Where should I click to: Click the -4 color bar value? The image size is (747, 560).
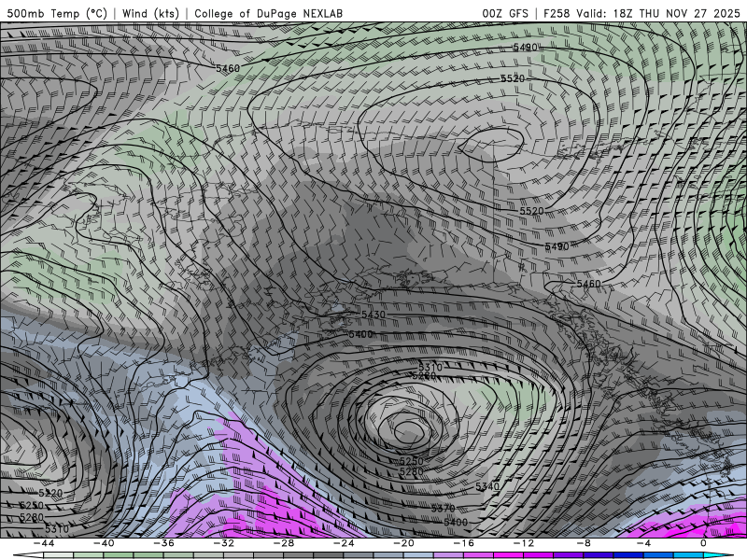pyautogui.click(x=643, y=543)
